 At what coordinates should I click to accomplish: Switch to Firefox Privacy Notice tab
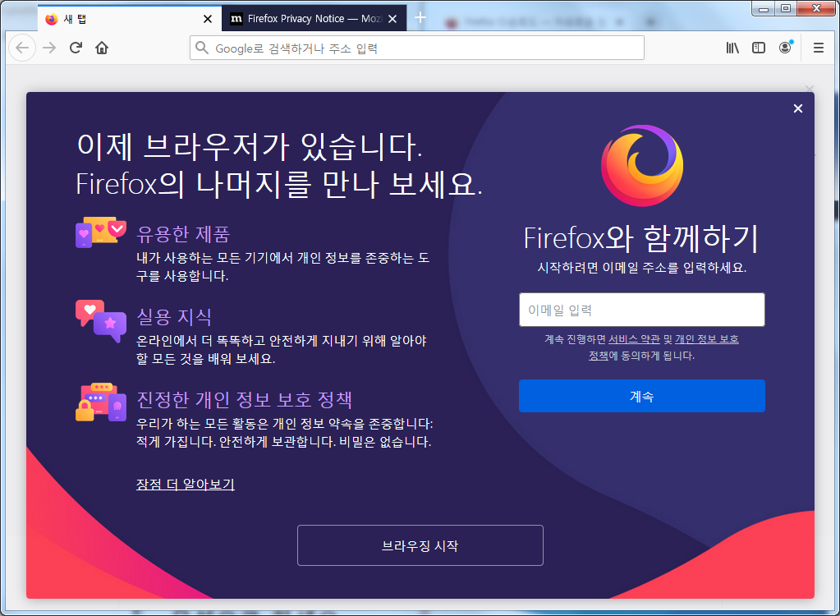(314, 19)
